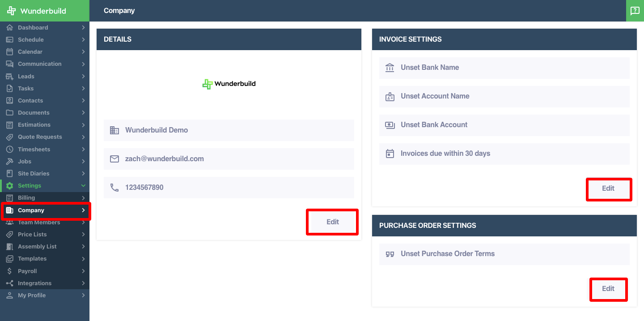Open the Quote Requests menu item
This screenshot has width=644, height=321.
(x=45, y=137)
